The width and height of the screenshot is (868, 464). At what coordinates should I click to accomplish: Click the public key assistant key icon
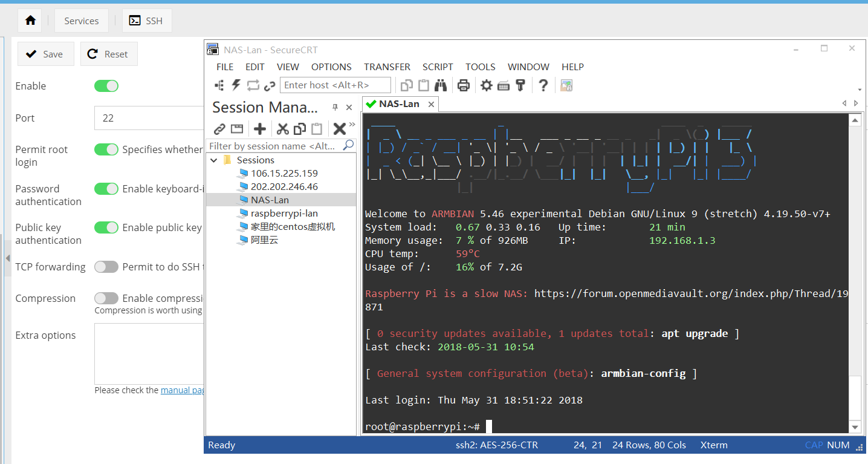point(520,85)
